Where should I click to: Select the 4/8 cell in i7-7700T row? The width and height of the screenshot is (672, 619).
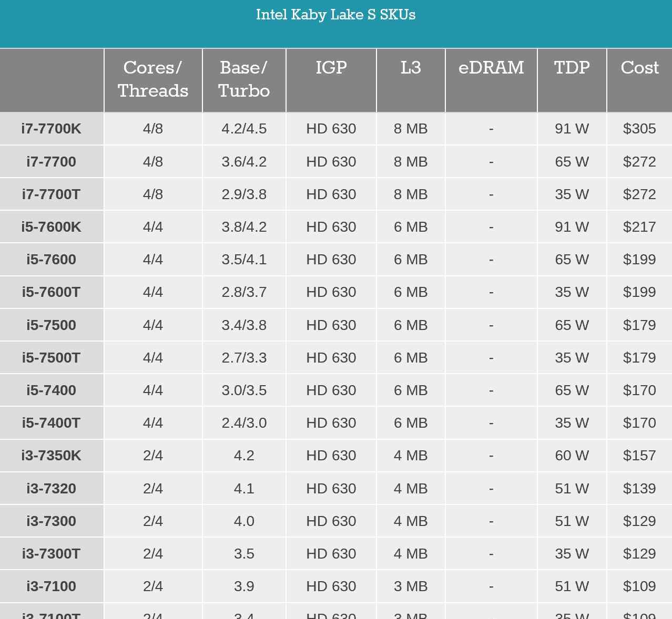coord(153,194)
